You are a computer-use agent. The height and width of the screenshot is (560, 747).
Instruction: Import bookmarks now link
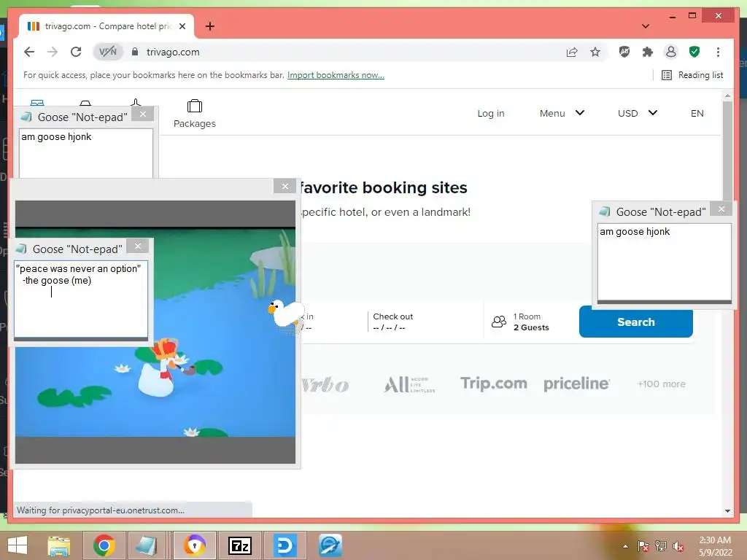[336, 75]
